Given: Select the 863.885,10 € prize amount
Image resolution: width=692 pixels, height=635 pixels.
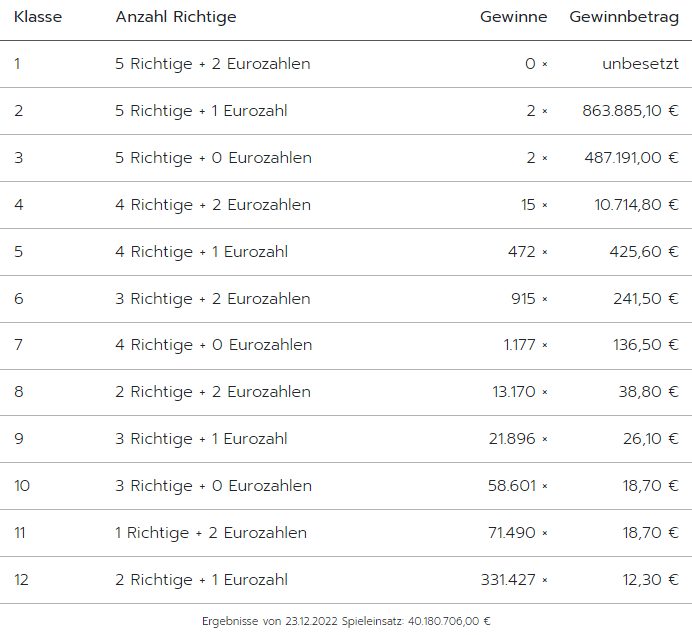Looking at the screenshot, I should pyautogui.click(x=630, y=111).
